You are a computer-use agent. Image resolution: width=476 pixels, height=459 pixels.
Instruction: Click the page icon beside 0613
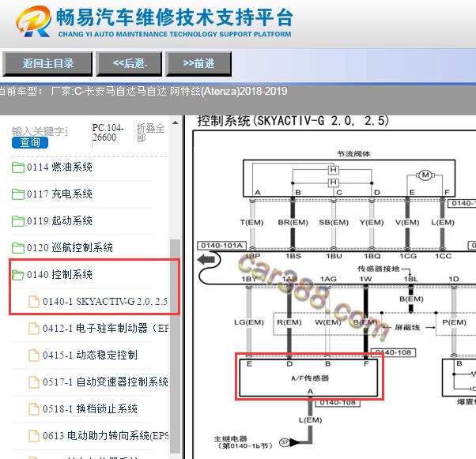[x=34, y=435]
